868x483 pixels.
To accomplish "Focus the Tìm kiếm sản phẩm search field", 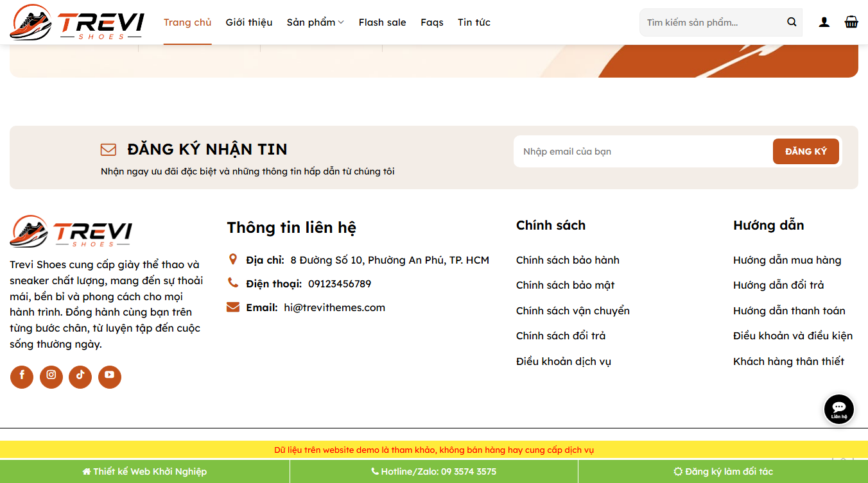I will point(711,22).
